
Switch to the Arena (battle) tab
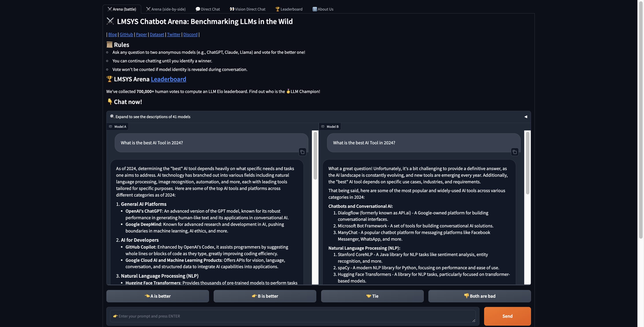(122, 9)
